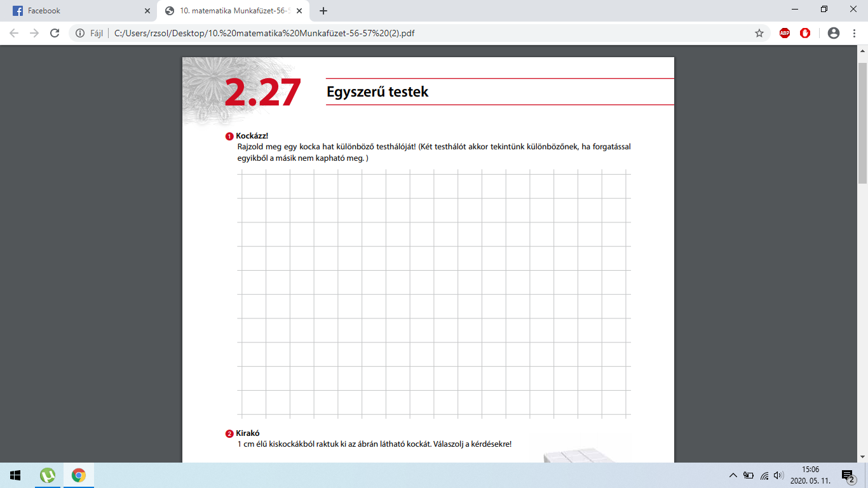This screenshot has height=488, width=868.
Task: Close the matematika Munkafüzet PDF tab
Action: point(299,11)
